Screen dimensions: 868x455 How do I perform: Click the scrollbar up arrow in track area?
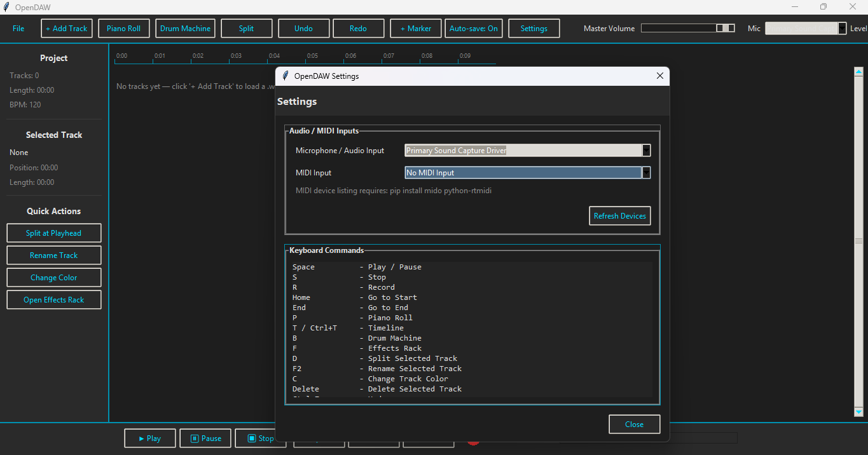(858, 72)
